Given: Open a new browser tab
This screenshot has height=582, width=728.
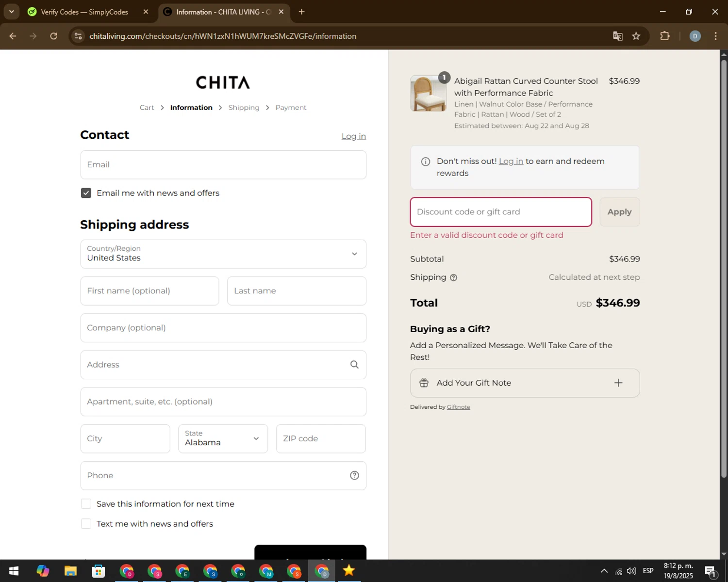Looking at the screenshot, I should coord(301,12).
